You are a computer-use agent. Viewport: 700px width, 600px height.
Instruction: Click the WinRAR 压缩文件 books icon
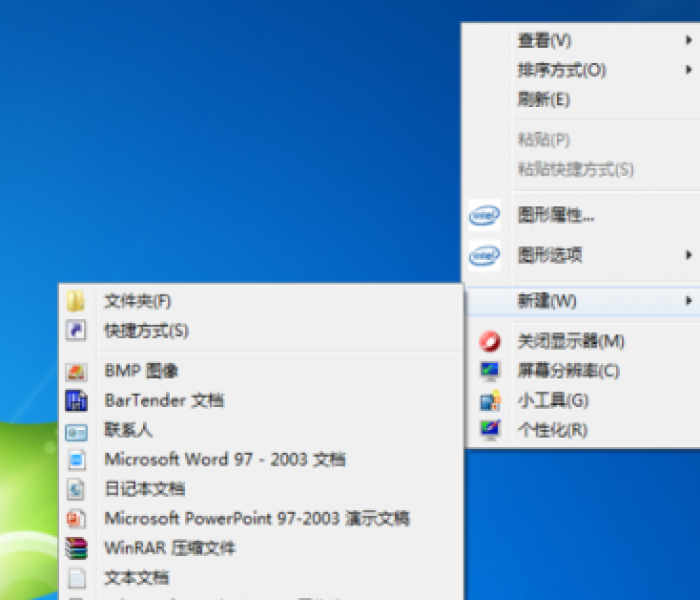point(76,548)
